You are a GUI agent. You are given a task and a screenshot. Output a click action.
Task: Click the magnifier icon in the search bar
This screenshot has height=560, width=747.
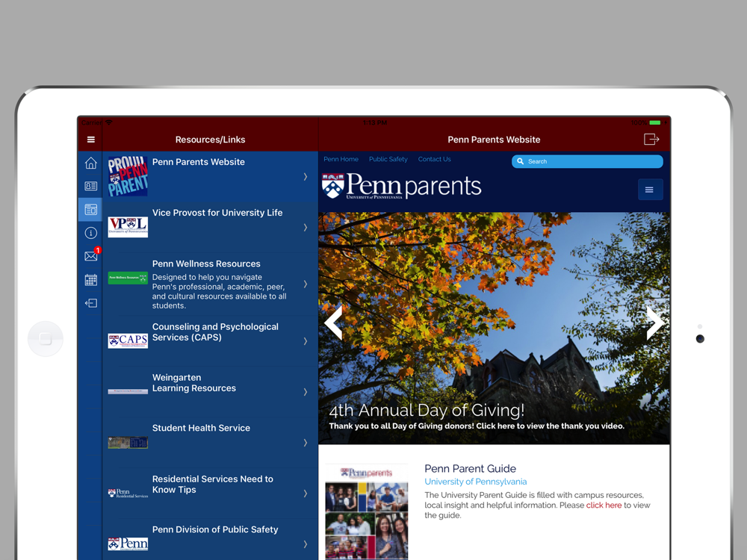(520, 161)
